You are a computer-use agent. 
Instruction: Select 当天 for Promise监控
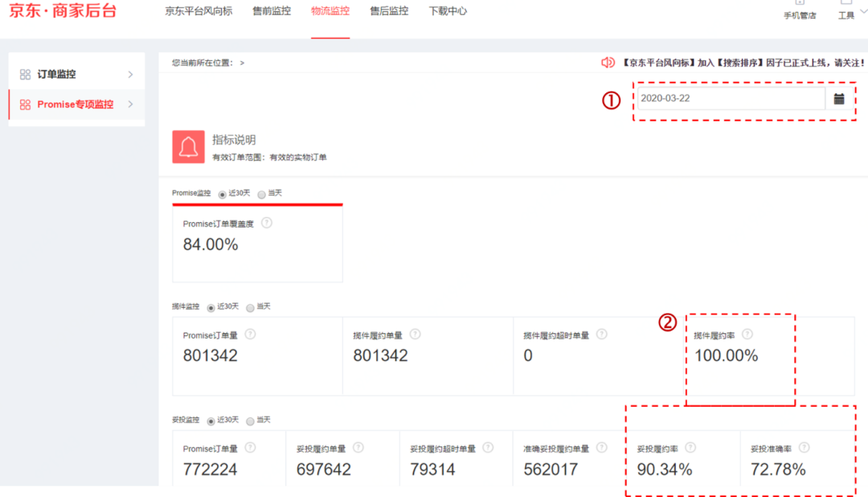(261, 195)
